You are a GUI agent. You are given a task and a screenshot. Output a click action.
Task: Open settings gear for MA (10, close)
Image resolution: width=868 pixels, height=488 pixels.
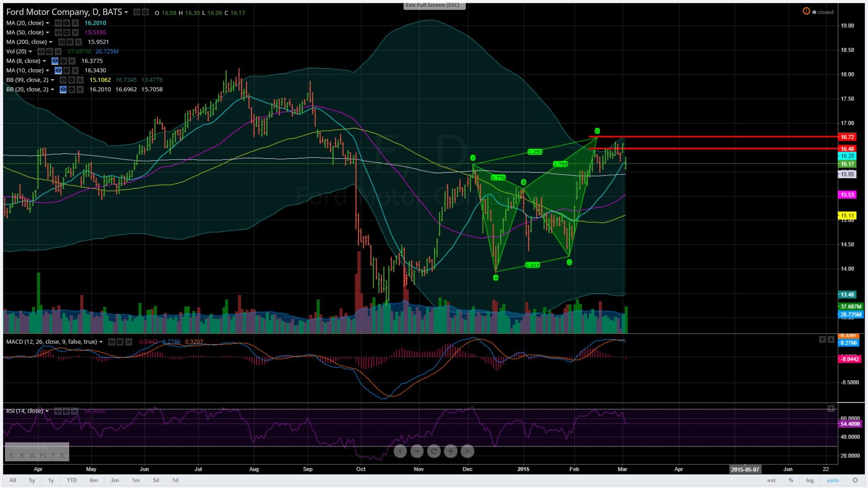click(66, 71)
